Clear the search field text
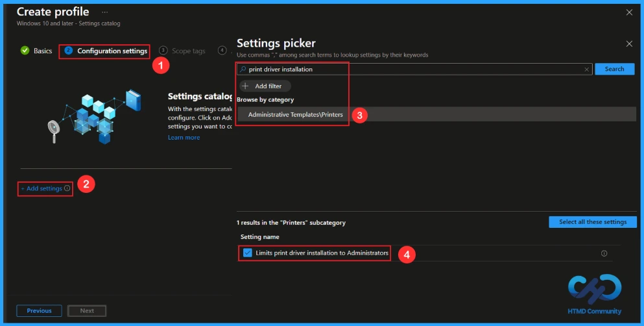 586,69
